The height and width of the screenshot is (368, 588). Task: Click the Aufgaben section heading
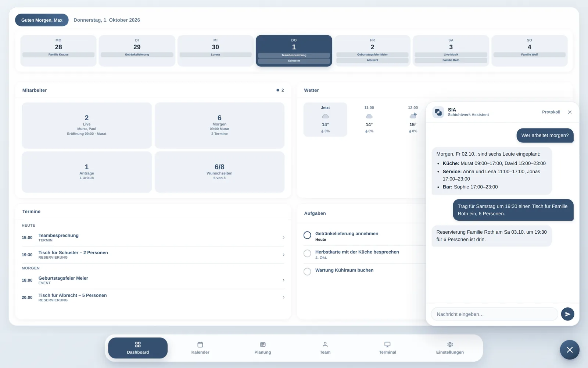pyautogui.click(x=315, y=213)
